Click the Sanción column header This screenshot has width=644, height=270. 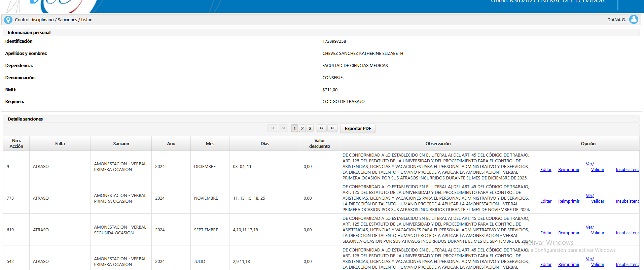click(x=121, y=143)
